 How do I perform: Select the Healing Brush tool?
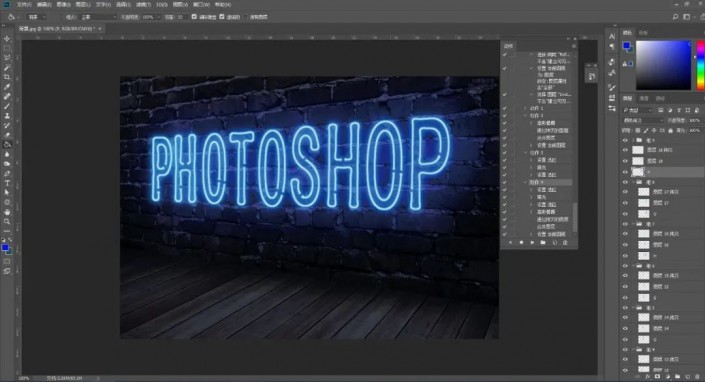7,97
